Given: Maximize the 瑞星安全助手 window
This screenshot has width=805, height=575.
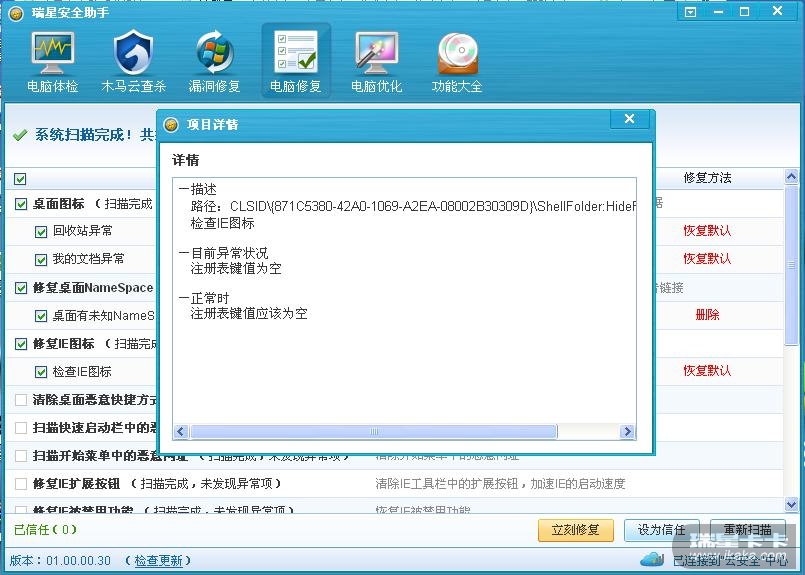Looking at the screenshot, I should [744, 12].
